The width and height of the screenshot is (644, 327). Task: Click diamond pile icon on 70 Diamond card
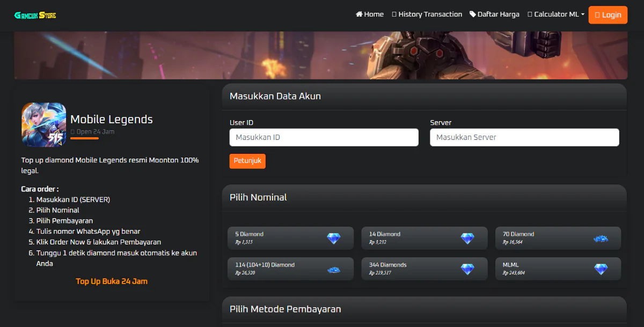[x=601, y=239]
